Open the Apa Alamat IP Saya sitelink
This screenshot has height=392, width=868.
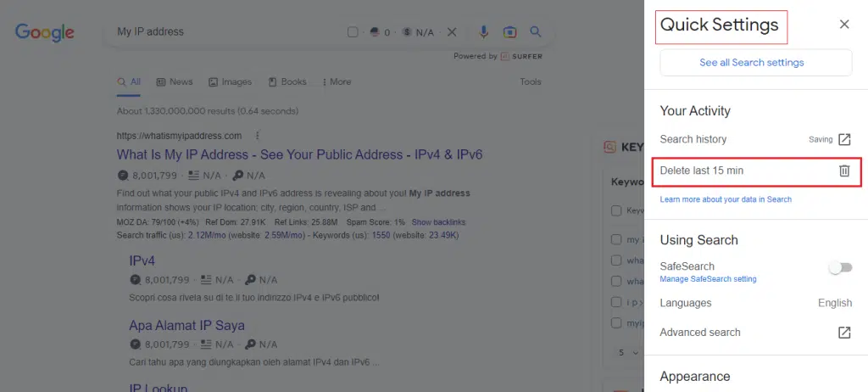coord(186,326)
